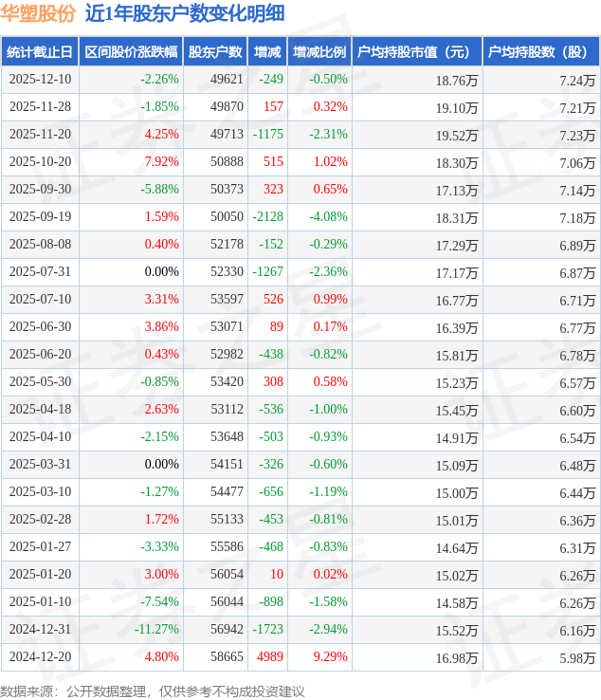
Task: Click the 5.98万 average shares cell
Action: tap(577, 657)
